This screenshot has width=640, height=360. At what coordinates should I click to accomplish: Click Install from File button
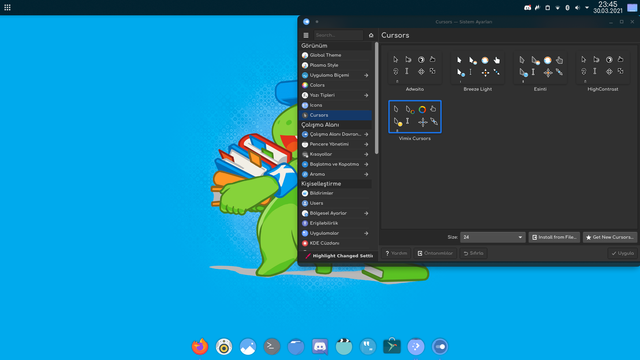tap(554, 237)
